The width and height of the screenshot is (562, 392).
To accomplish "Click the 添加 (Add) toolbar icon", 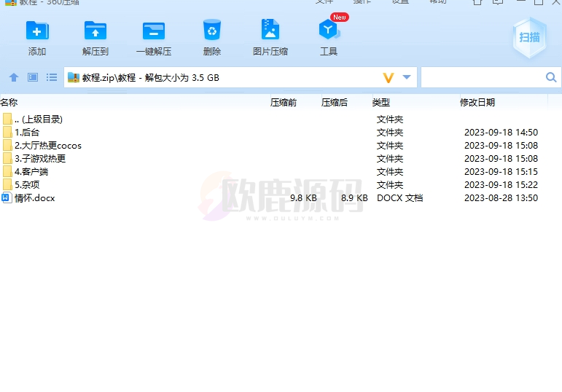I will pyautogui.click(x=37, y=31).
